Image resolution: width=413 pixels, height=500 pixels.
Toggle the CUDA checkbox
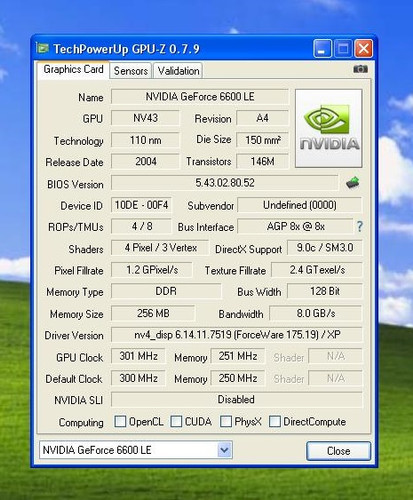[176, 421]
